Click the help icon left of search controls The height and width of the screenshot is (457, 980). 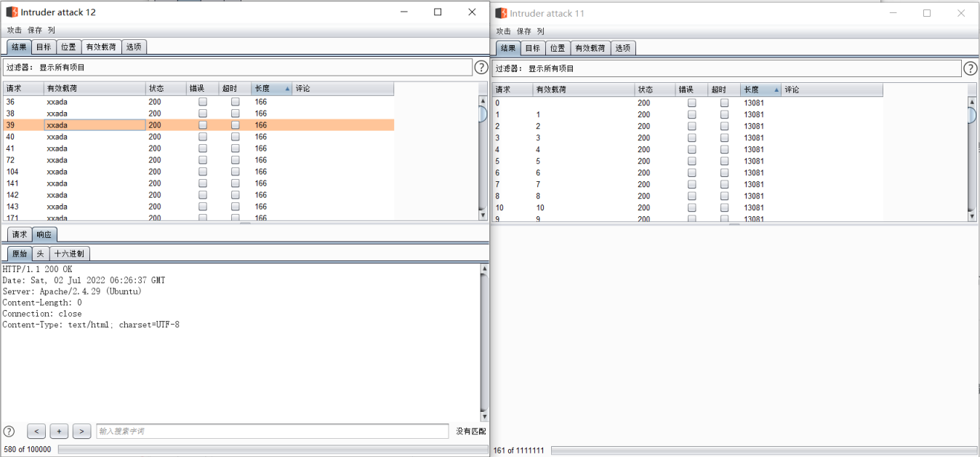tap(9, 432)
